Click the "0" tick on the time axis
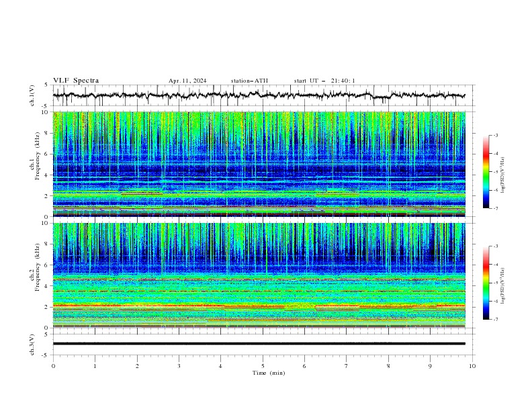532x411 pixels. click(x=53, y=366)
